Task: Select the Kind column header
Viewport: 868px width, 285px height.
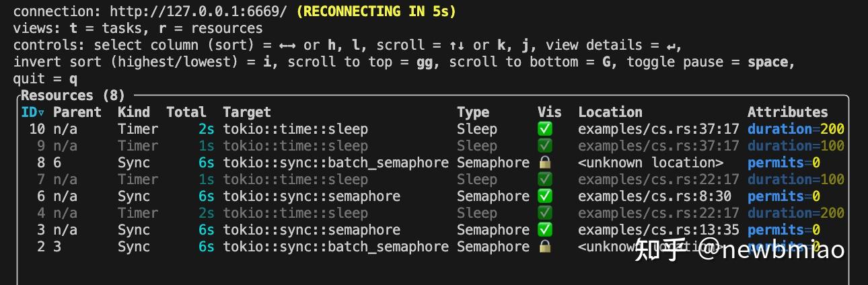Action: tap(134, 112)
